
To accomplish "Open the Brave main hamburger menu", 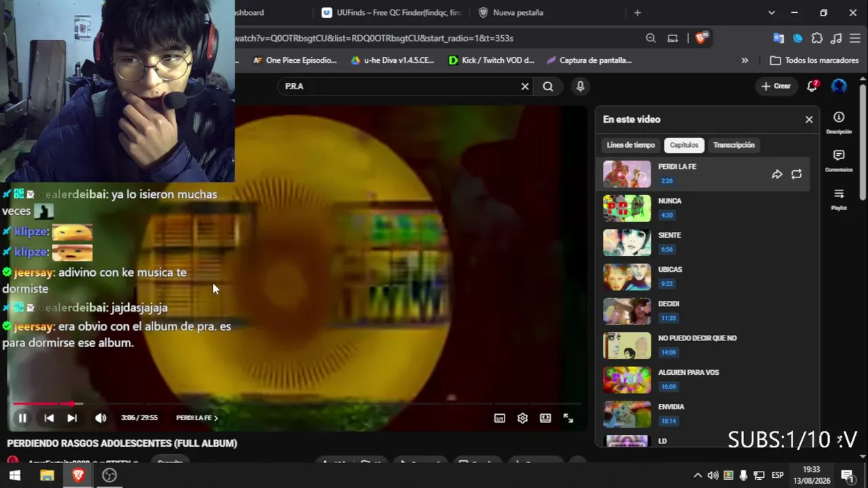I will pos(855,38).
